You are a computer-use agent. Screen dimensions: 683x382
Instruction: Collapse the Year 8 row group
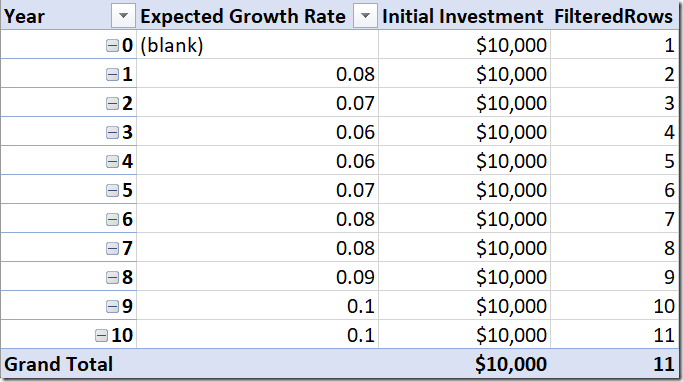pyautogui.click(x=112, y=277)
